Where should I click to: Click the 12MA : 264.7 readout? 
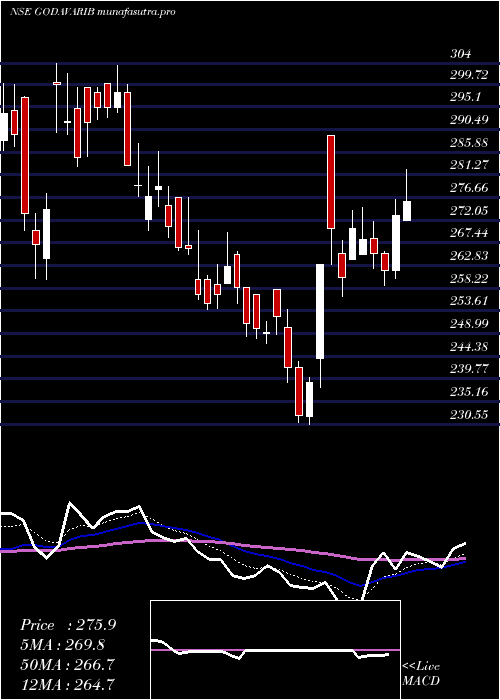pos(68,684)
